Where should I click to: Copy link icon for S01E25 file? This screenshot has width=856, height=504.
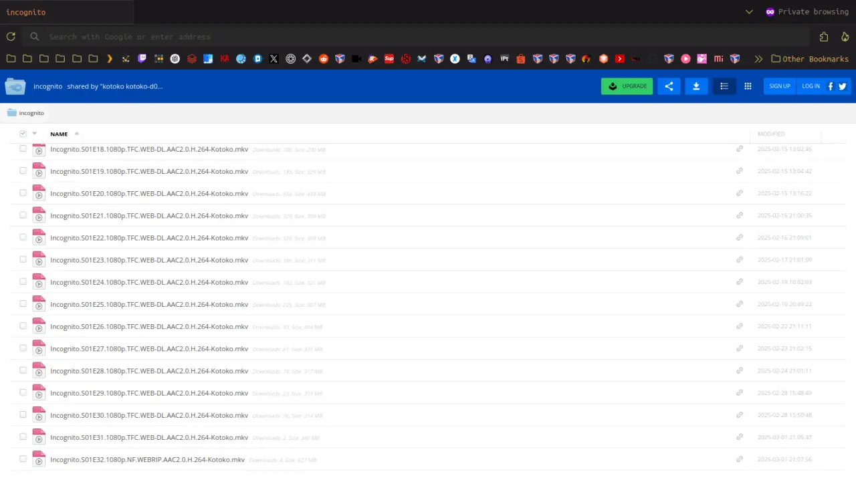coord(740,304)
